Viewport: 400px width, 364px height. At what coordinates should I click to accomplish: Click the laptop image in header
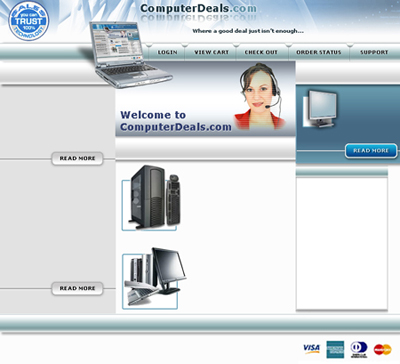[x=130, y=54]
